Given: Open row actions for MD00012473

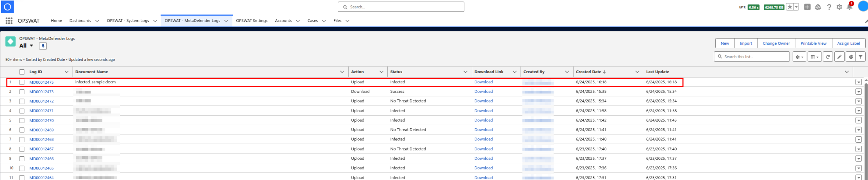Looking at the screenshot, I should coord(858,92).
